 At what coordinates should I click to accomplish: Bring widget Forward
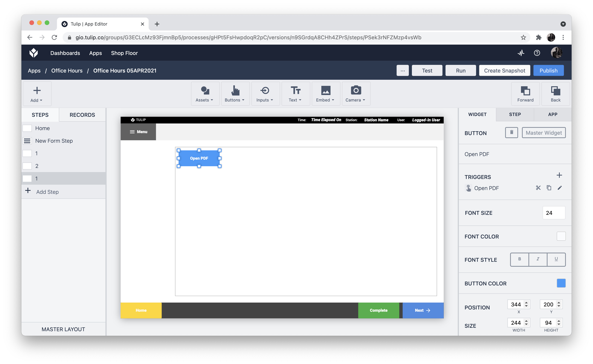525,94
